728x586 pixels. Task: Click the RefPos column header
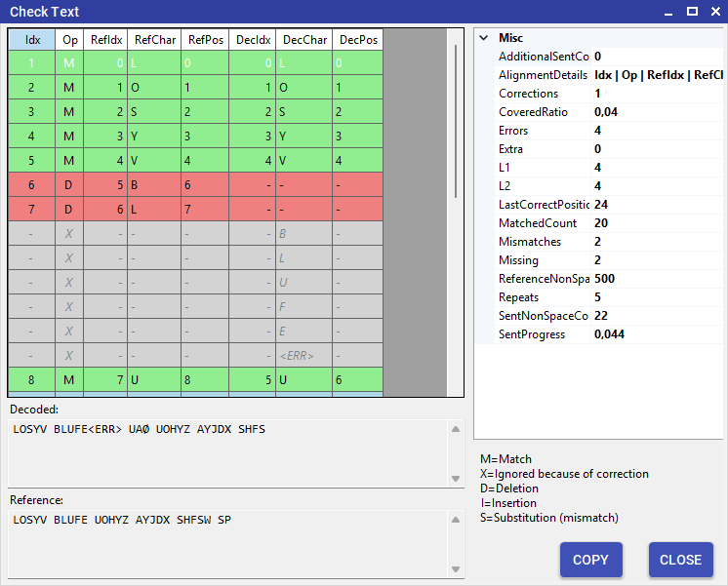205,40
